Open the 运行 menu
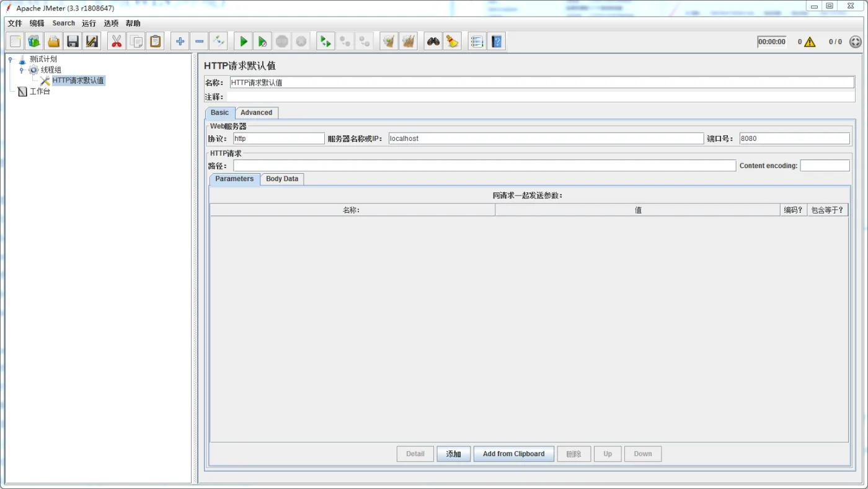The height and width of the screenshot is (489, 868). click(x=89, y=23)
